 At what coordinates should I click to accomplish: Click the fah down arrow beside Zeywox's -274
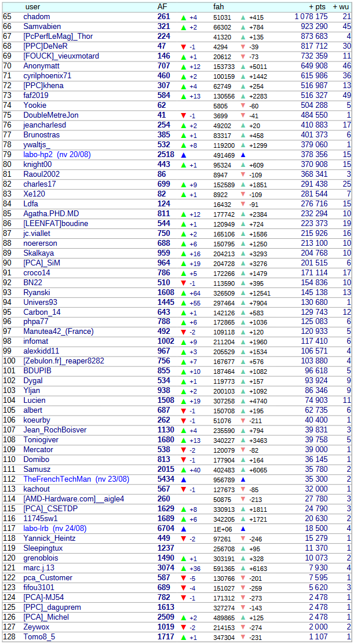coord(243,627)
